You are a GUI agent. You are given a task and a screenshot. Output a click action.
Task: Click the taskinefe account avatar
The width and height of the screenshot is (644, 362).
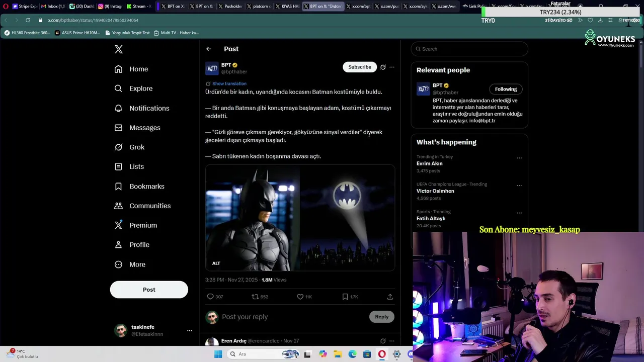click(x=121, y=330)
